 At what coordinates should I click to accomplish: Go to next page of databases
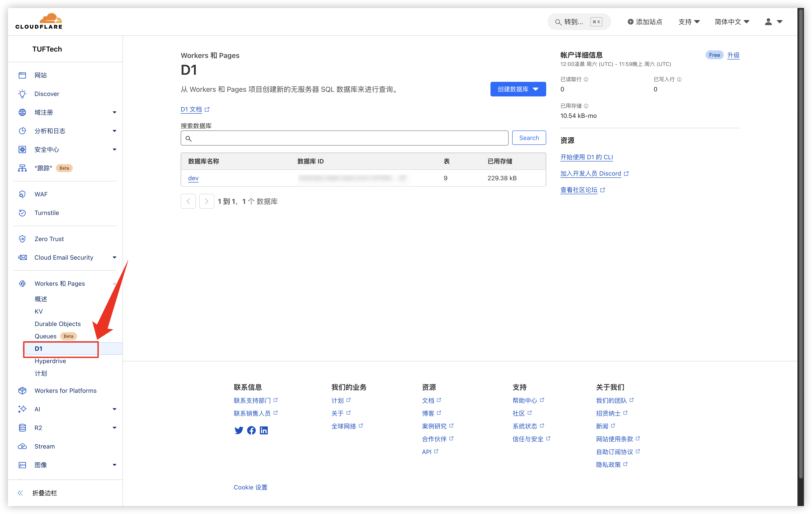click(206, 201)
